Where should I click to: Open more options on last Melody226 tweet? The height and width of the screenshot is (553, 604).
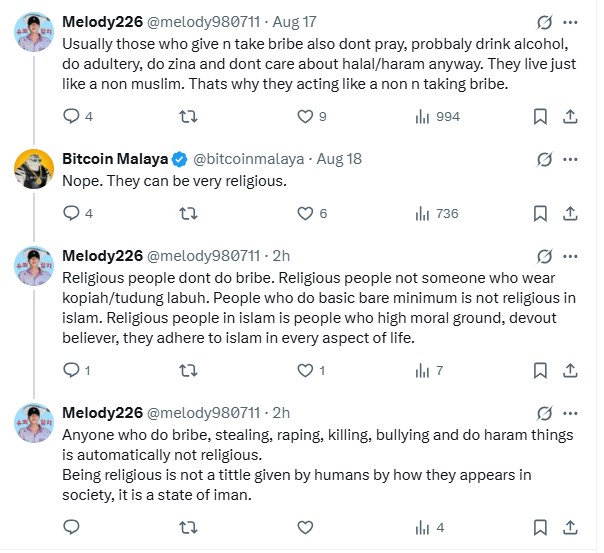pyautogui.click(x=570, y=413)
